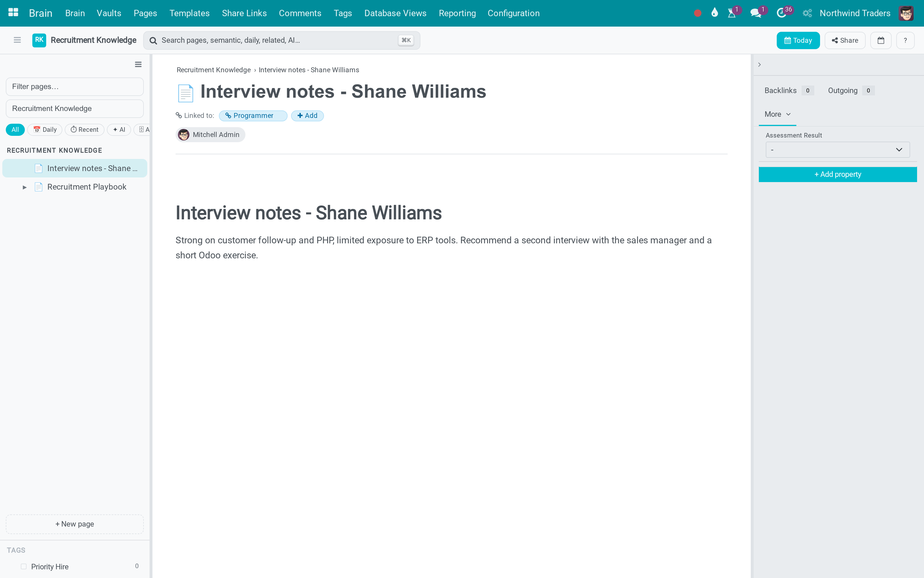Select the All filter chip

click(15, 129)
